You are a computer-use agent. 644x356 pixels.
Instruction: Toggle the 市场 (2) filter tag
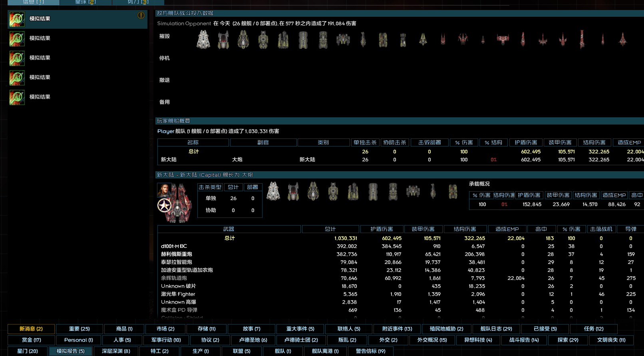pyautogui.click(x=165, y=329)
